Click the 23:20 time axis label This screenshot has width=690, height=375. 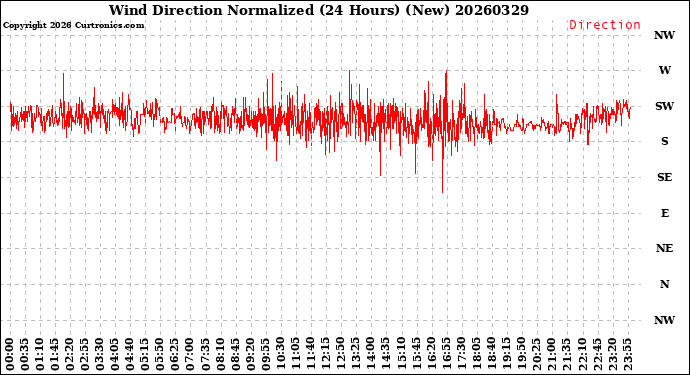pyautogui.click(x=612, y=354)
